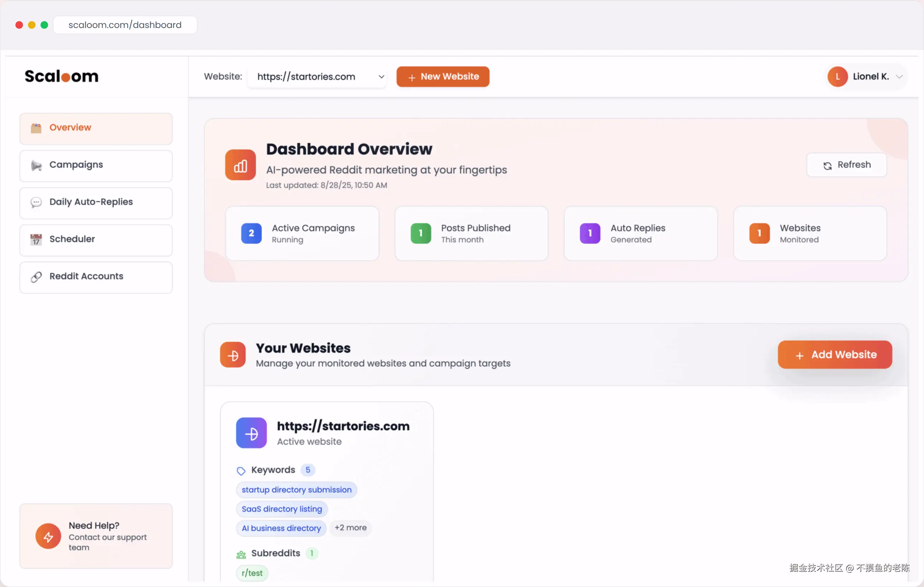This screenshot has width=924, height=587.
Task: Click the Keywords tag icon
Action: coord(241,470)
